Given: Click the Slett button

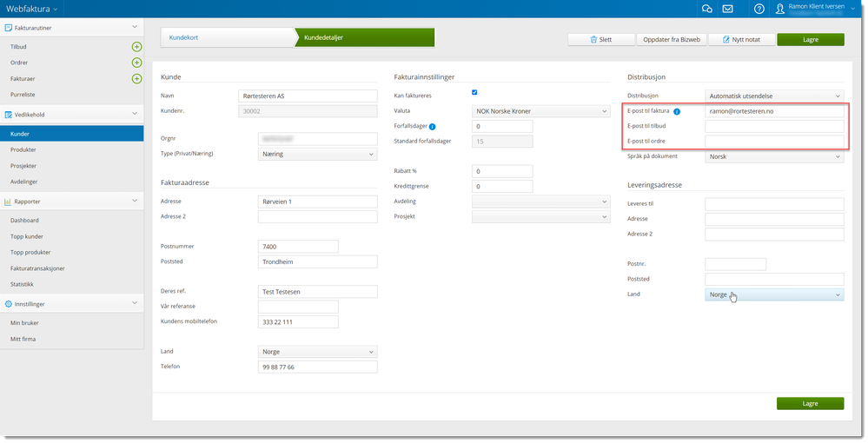Looking at the screenshot, I should pyautogui.click(x=599, y=40).
